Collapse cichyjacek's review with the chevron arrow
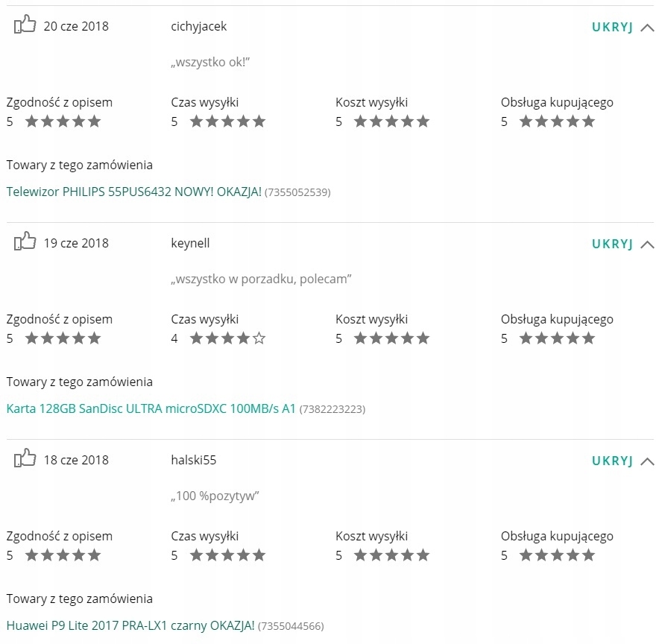659x644 pixels. (x=647, y=28)
